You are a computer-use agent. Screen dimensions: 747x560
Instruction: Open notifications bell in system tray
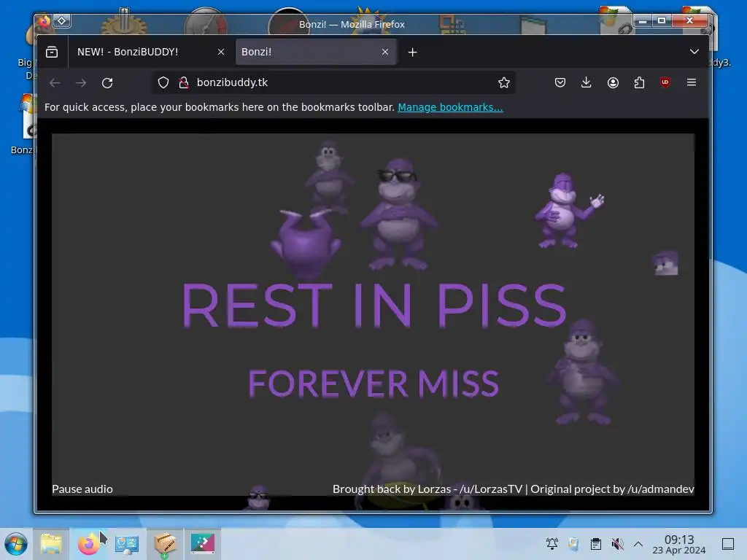pos(551,544)
